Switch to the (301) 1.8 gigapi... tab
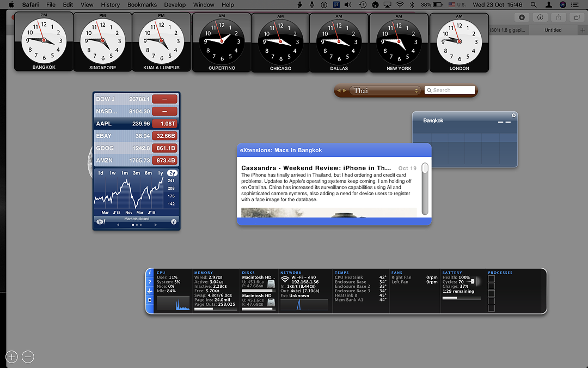 [x=508, y=30]
